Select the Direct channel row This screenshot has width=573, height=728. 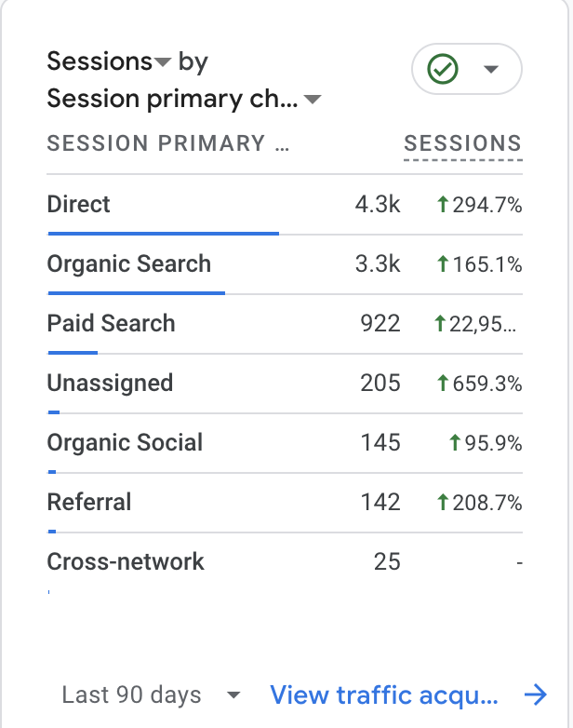[79, 204]
